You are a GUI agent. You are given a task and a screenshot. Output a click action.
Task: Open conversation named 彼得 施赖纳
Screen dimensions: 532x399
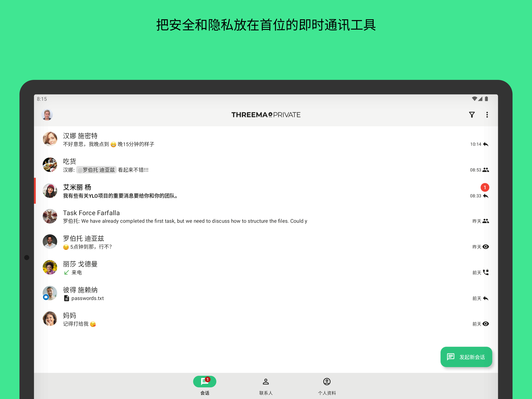pos(80,290)
